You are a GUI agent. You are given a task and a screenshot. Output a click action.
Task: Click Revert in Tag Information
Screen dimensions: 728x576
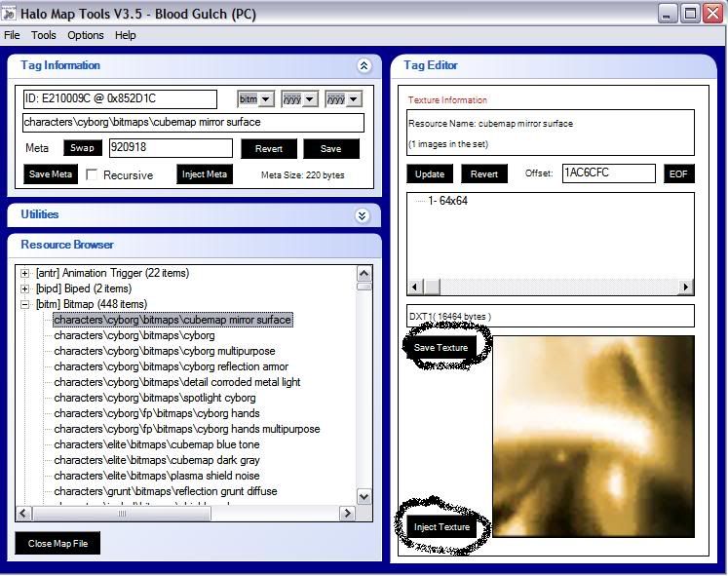pyautogui.click(x=269, y=148)
